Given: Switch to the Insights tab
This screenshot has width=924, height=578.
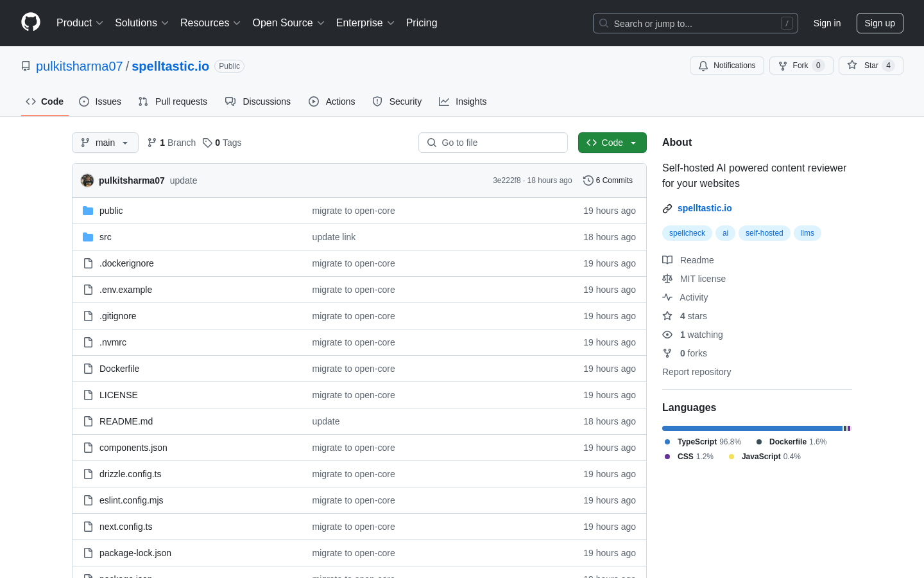Looking at the screenshot, I should 463,101.
